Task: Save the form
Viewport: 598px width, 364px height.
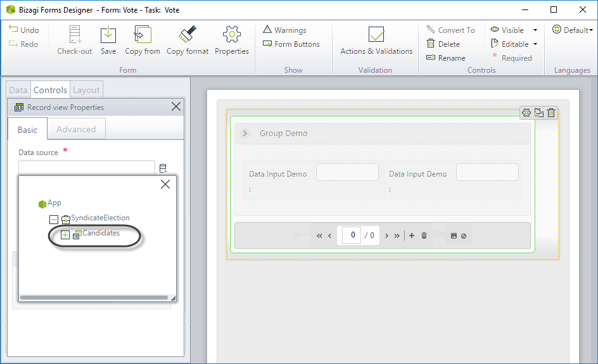Action: (x=108, y=40)
